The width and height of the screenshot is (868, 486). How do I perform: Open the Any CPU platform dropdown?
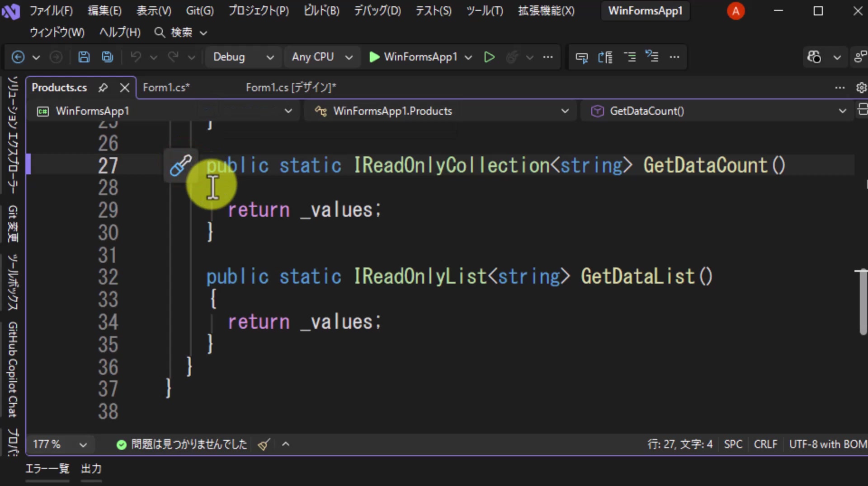(322, 57)
